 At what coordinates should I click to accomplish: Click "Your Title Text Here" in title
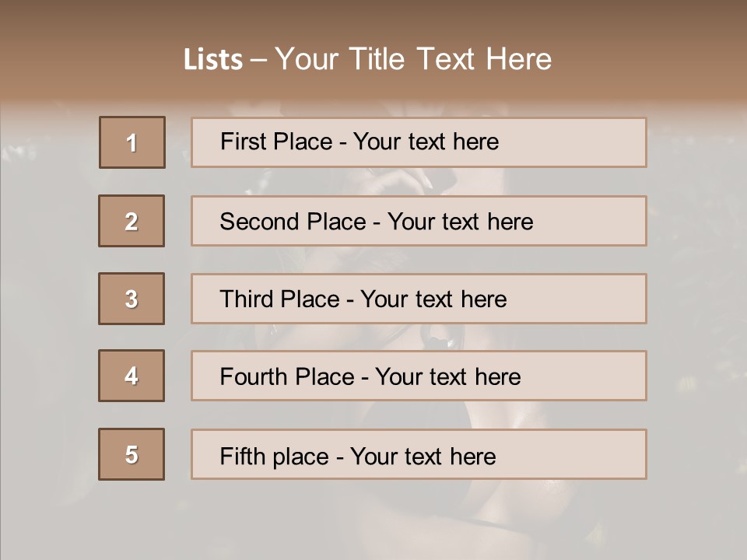click(413, 59)
